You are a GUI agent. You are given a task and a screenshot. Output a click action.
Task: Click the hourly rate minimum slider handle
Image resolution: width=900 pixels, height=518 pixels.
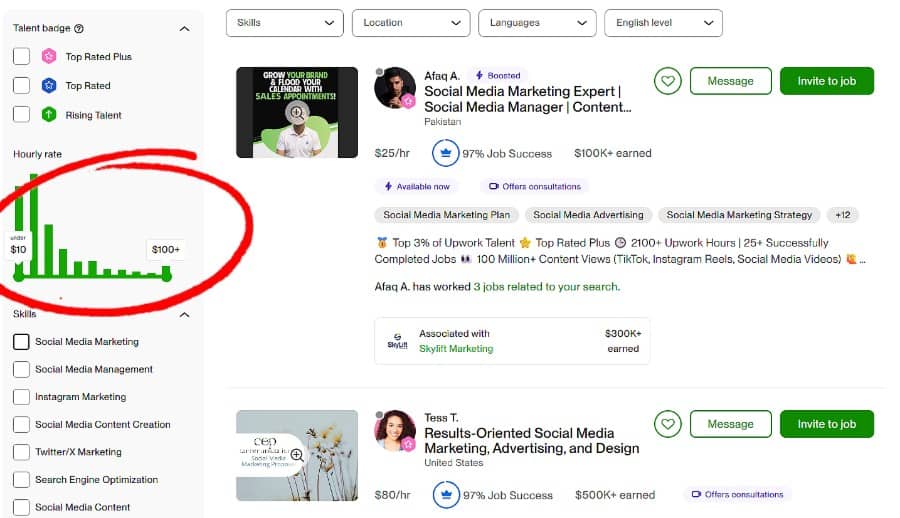tap(18, 276)
